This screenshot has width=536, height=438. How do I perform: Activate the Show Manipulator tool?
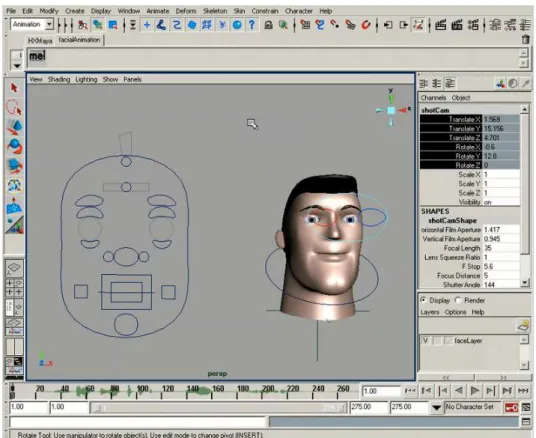(14, 186)
